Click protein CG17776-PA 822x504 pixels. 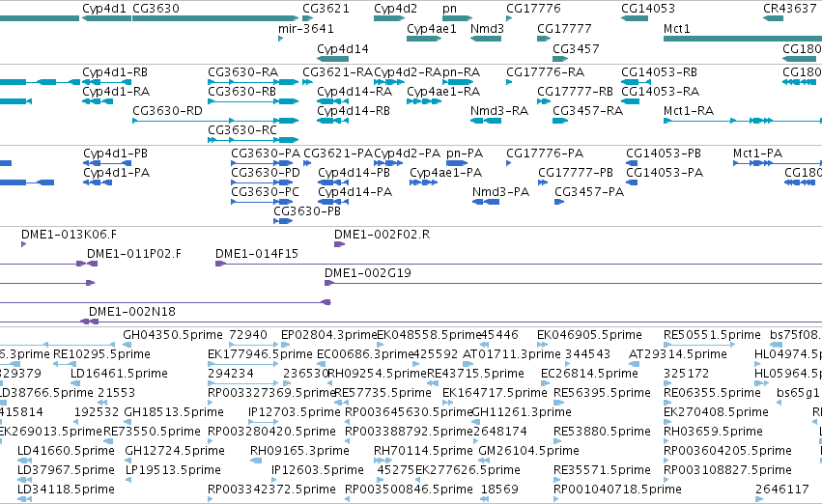(545, 154)
